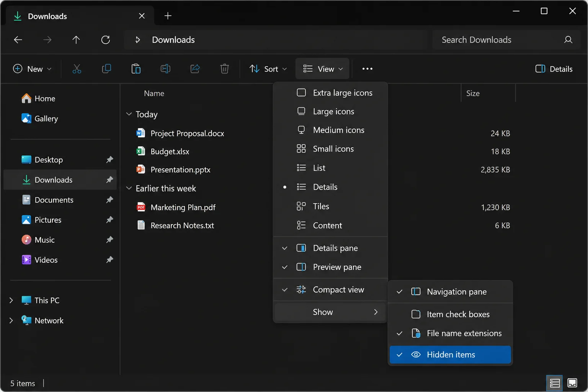Viewport: 588px width, 392px height.
Task: Open a new tab with plus button
Action: [168, 16]
